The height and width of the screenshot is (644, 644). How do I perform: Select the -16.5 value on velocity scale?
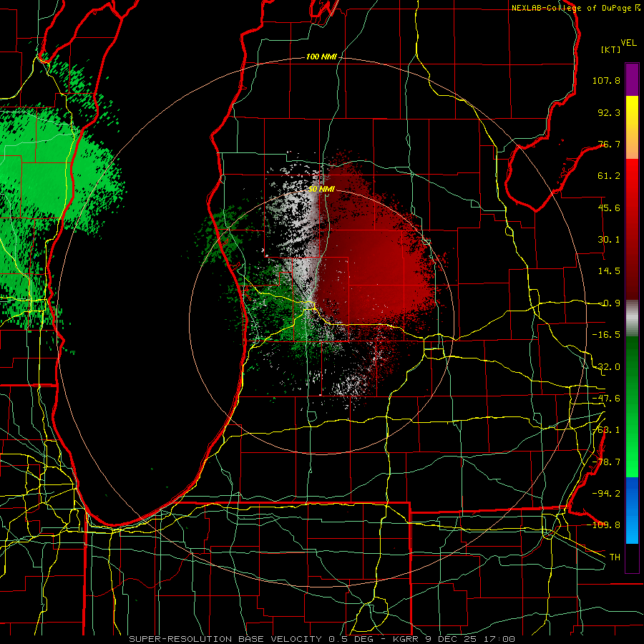point(606,335)
